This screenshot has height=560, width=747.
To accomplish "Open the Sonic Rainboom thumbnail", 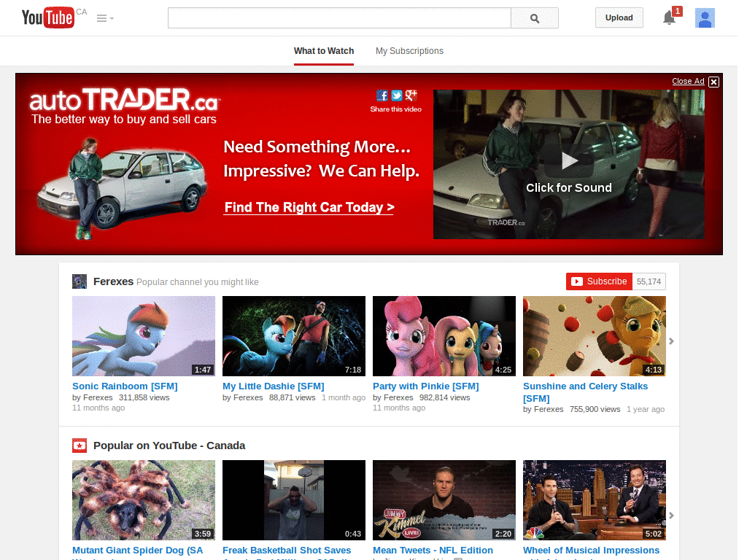I will tap(144, 336).
